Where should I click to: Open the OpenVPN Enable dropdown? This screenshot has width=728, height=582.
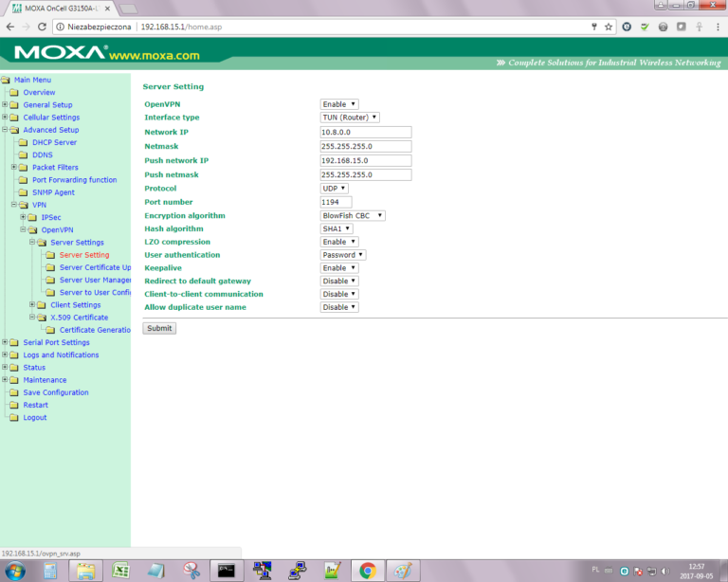(340, 104)
